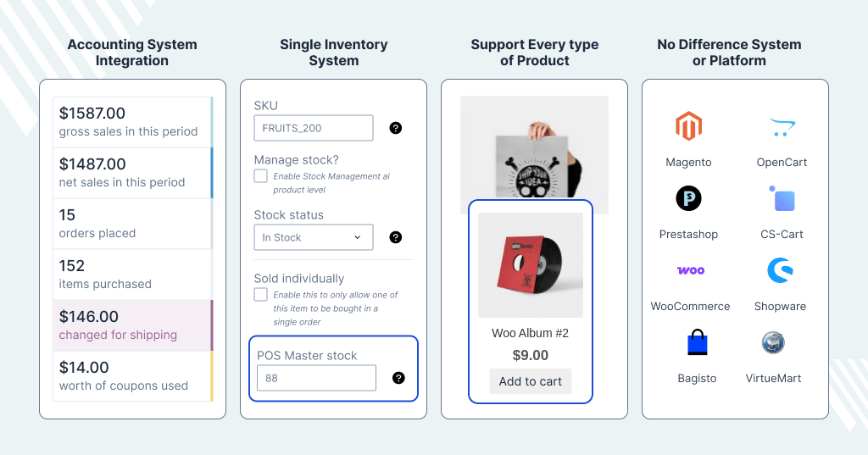Click the CS-Cart logo icon

(x=782, y=199)
